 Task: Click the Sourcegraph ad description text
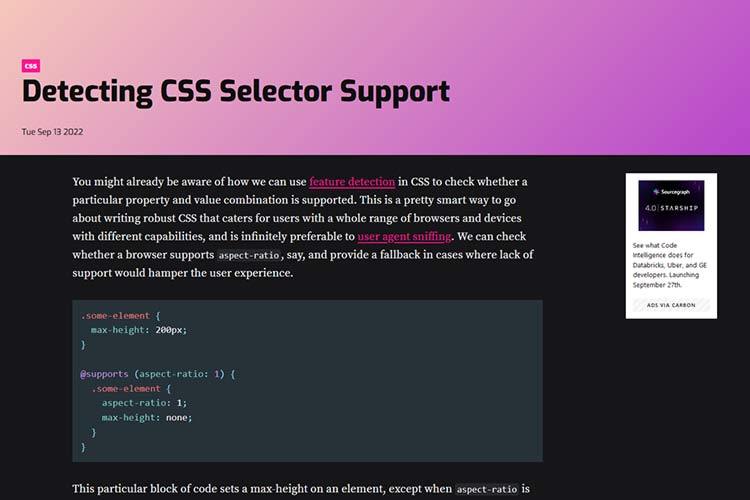670,265
